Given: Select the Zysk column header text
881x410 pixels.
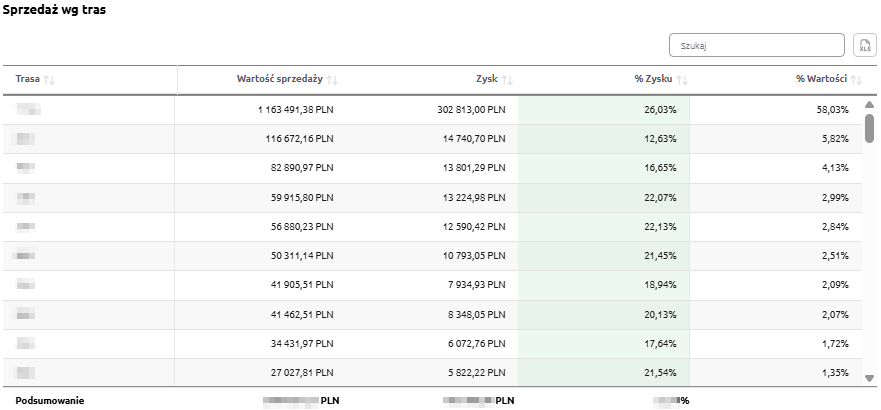Looking at the screenshot, I should click(x=486, y=80).
